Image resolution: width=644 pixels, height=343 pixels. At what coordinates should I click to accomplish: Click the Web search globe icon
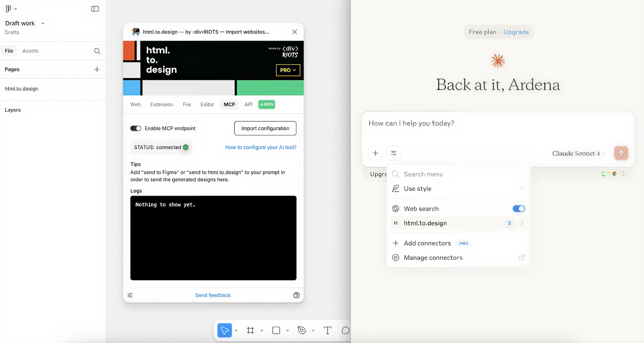click(x=395, y=209)
